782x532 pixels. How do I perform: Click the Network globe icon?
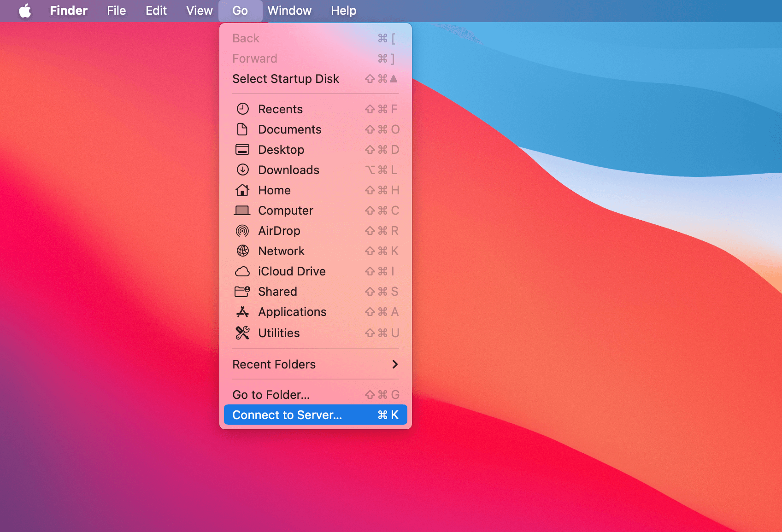[243, 251]
